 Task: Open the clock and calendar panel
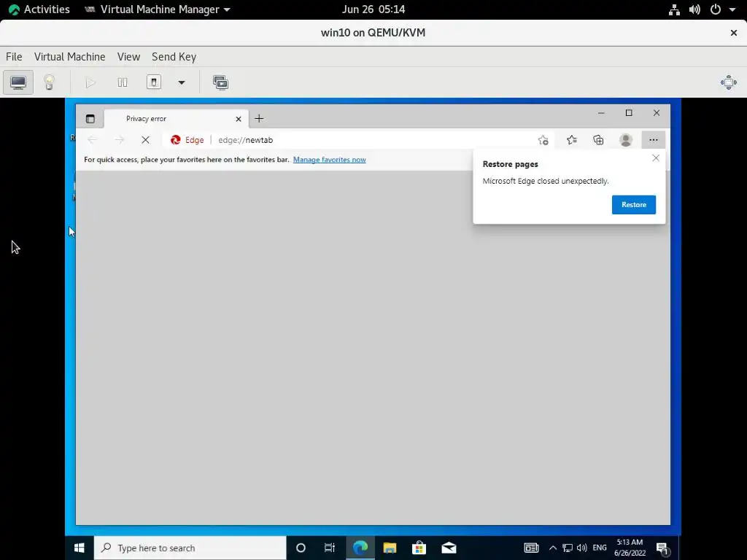(373, 9)
